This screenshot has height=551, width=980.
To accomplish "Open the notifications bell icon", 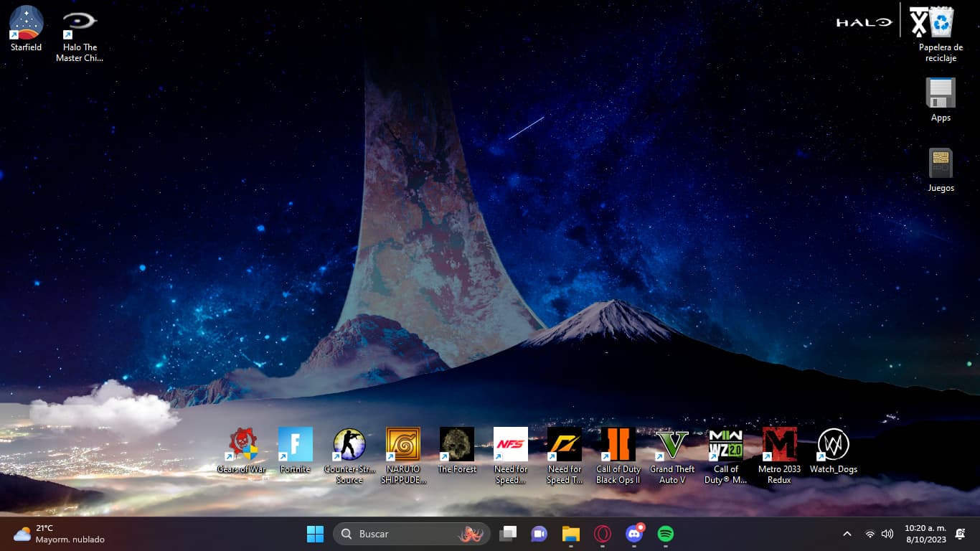I will (x=961, y=534).
